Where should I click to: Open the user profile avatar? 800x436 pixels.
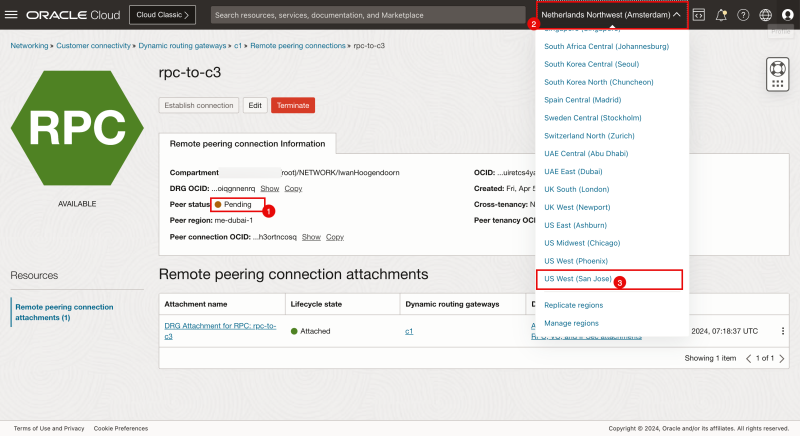787,15
